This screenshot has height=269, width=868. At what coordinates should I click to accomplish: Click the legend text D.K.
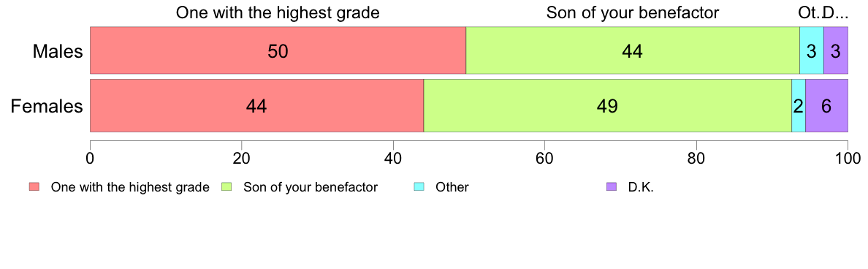641,187
